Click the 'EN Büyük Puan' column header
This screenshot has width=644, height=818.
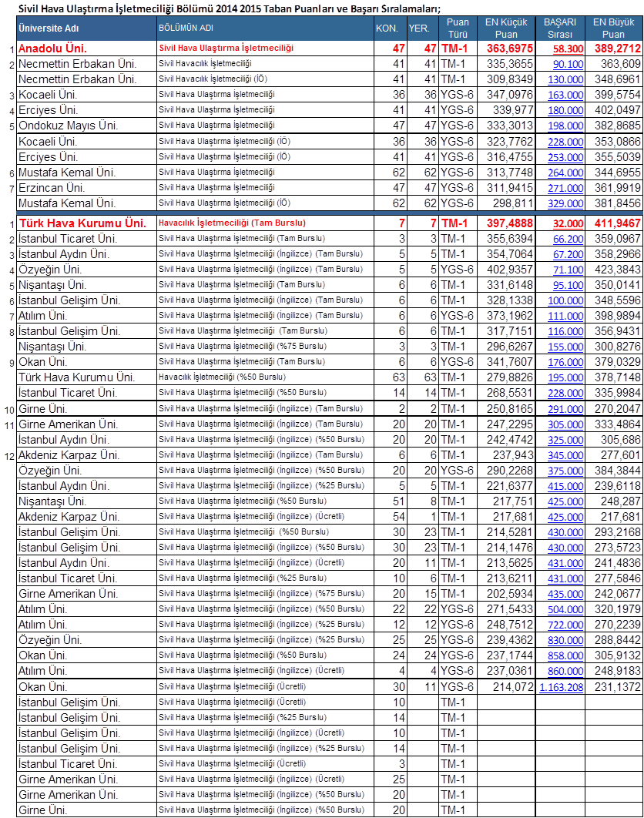[x=614, y=28]
